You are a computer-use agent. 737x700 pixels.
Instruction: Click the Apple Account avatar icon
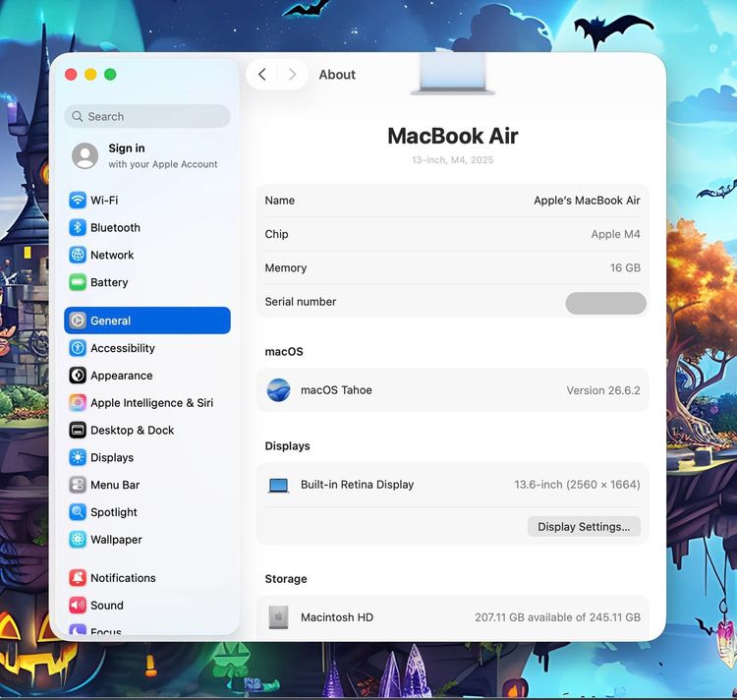click(x=85, y=155)
